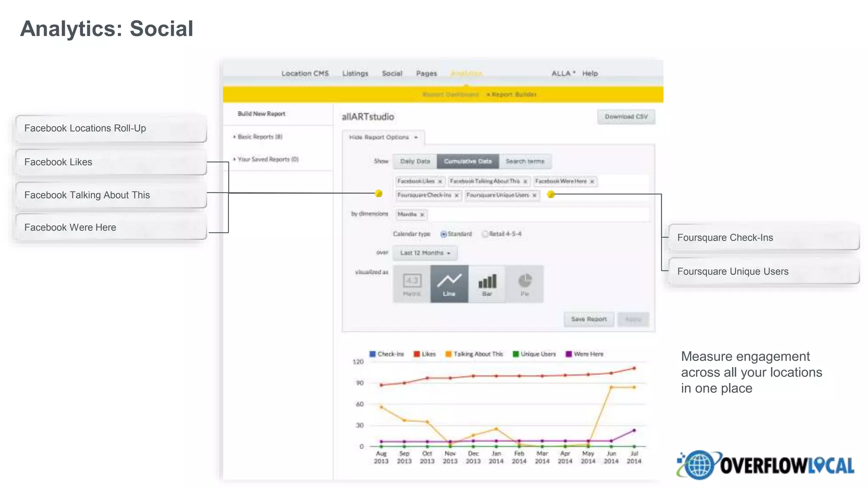Open the Last 12 Months dropdown
The image size is (868, 488).
click(425, 253)
